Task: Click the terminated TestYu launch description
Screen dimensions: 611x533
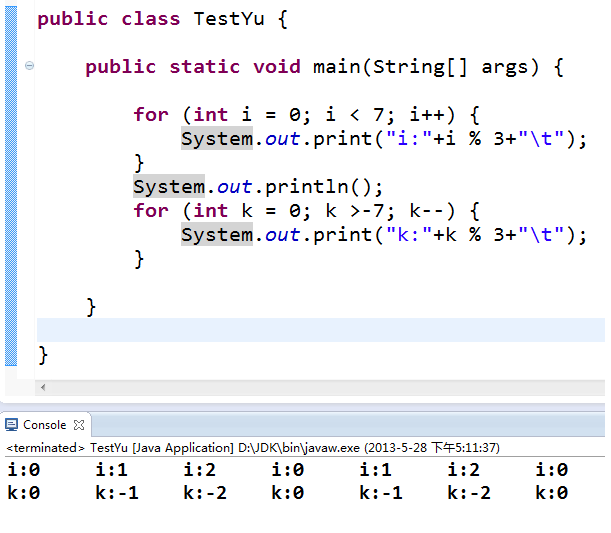Action: 253,448
